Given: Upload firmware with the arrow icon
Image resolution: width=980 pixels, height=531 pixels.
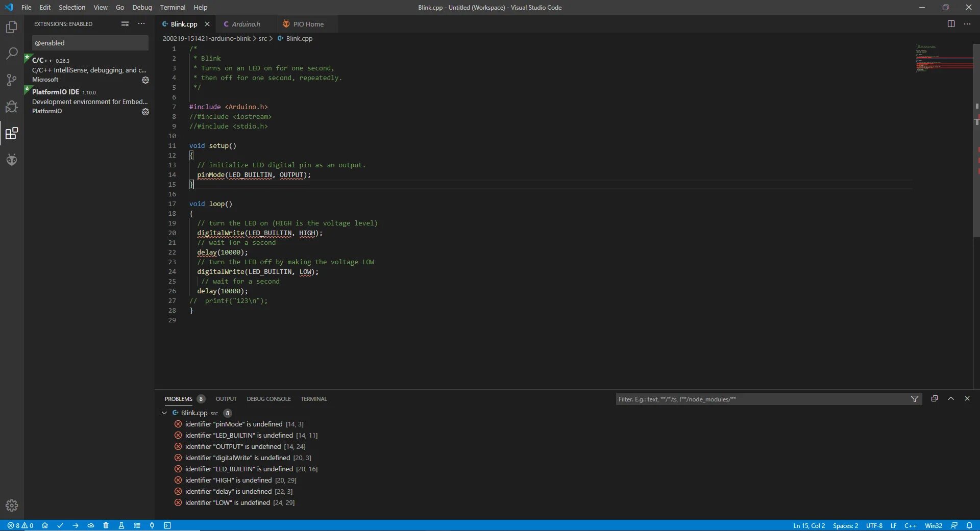Looking at the screenshot, I should pos(76,525).
